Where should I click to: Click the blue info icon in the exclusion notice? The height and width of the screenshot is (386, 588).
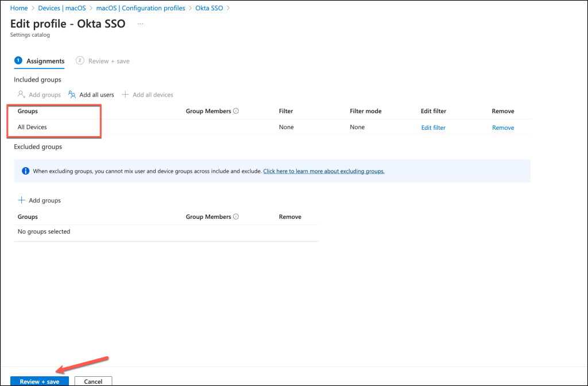pos(25,171)
